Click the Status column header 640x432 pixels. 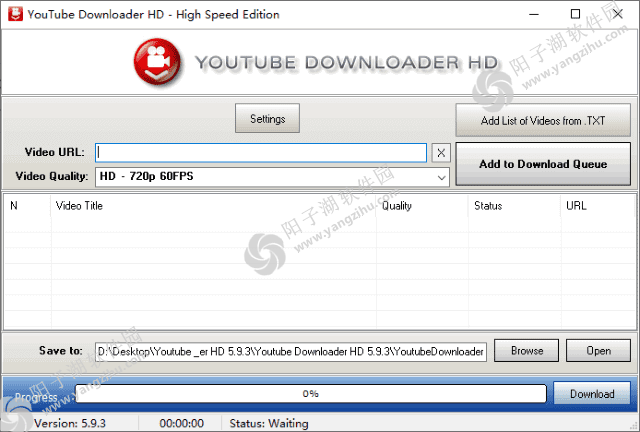pos(514,205)
